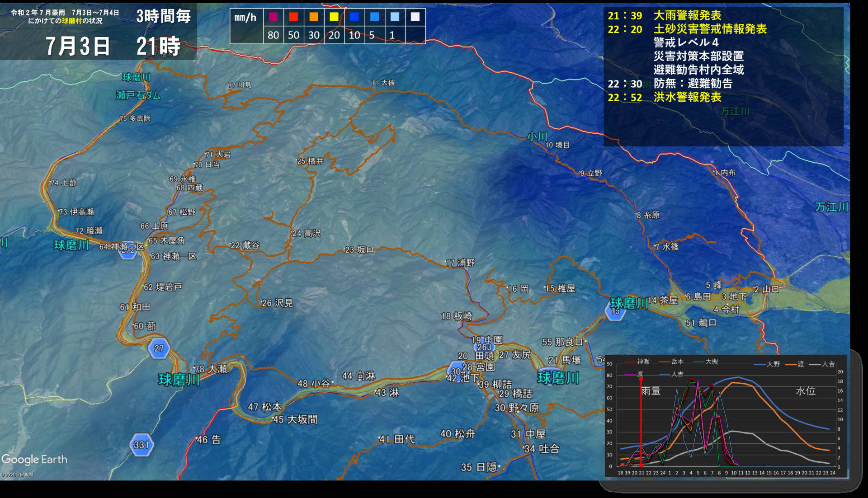Click the 34 吐合 place label
This screenshot has width=868, height=498.
click(542, 449)
